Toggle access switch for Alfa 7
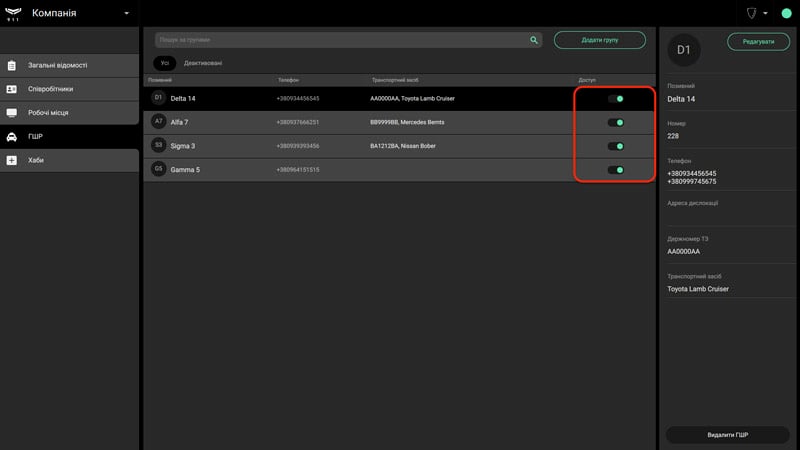The width and height of the screenshot is (800, 450). pos(615,122)
